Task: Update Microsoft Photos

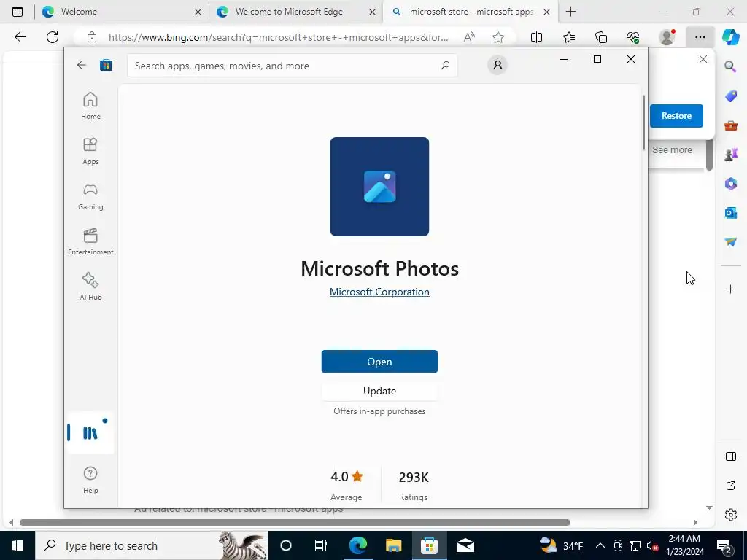Action: point(379,391)
